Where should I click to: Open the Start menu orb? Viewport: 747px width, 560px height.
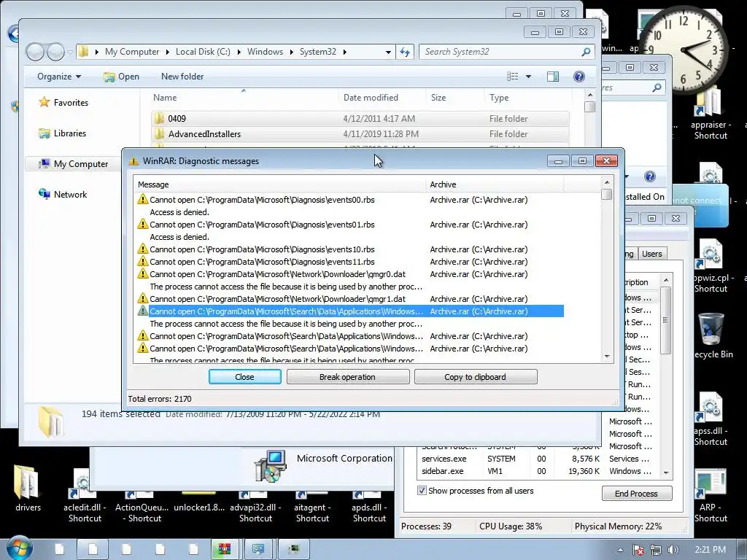[20, 548]
